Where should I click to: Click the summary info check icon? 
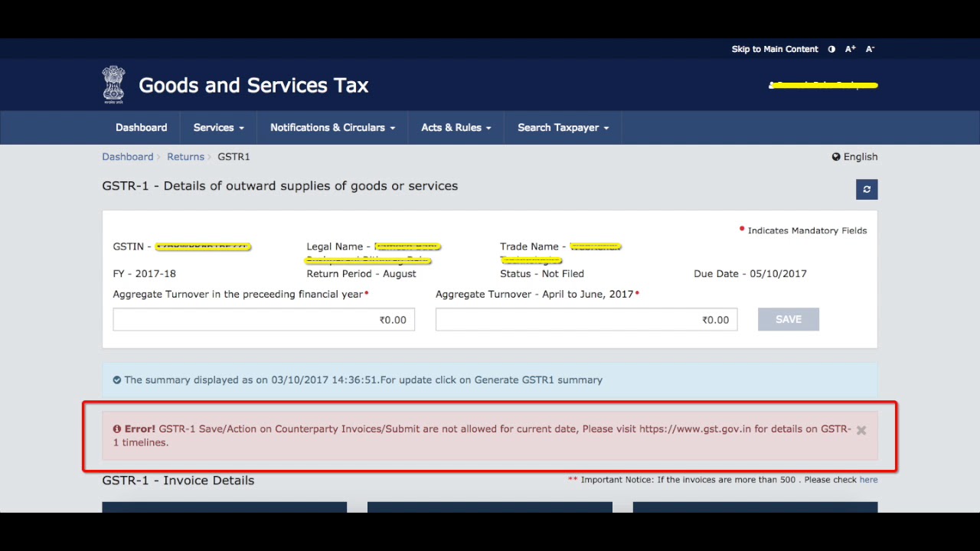click(x=117, y=380)
